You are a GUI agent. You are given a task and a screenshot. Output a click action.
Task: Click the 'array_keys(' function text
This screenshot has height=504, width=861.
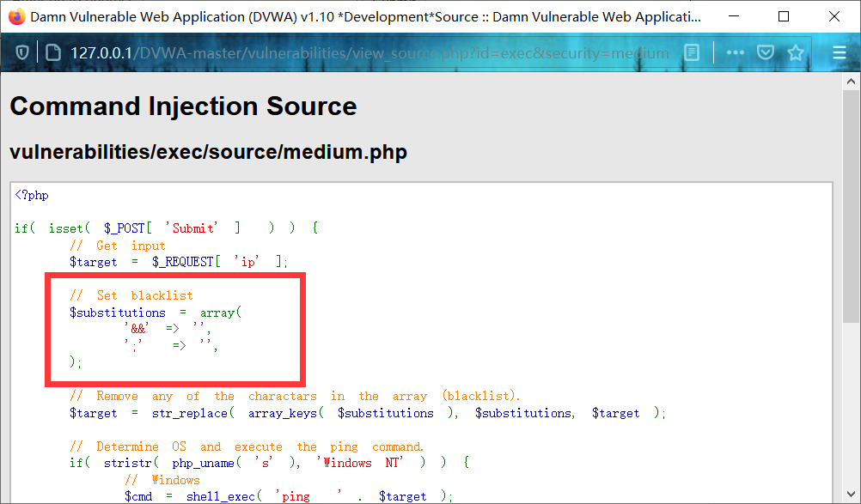286,413
